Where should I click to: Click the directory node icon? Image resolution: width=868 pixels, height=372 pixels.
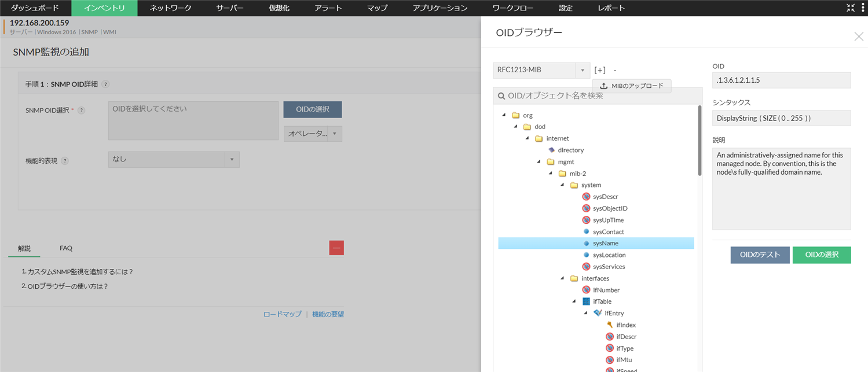point(551,150)
